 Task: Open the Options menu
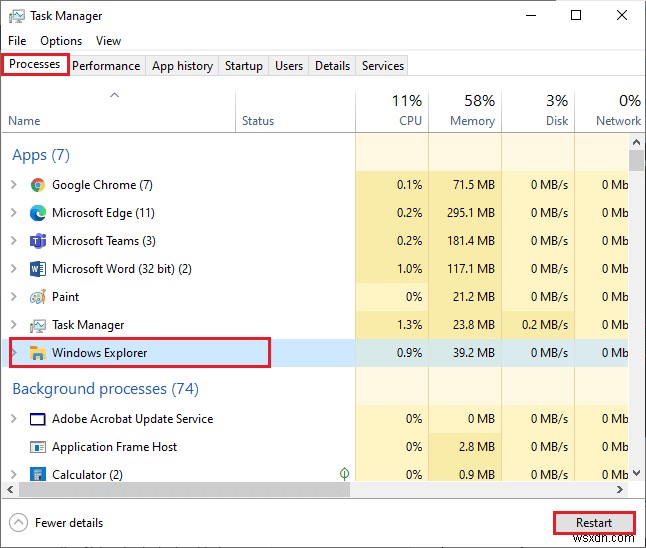click(61, 41)
